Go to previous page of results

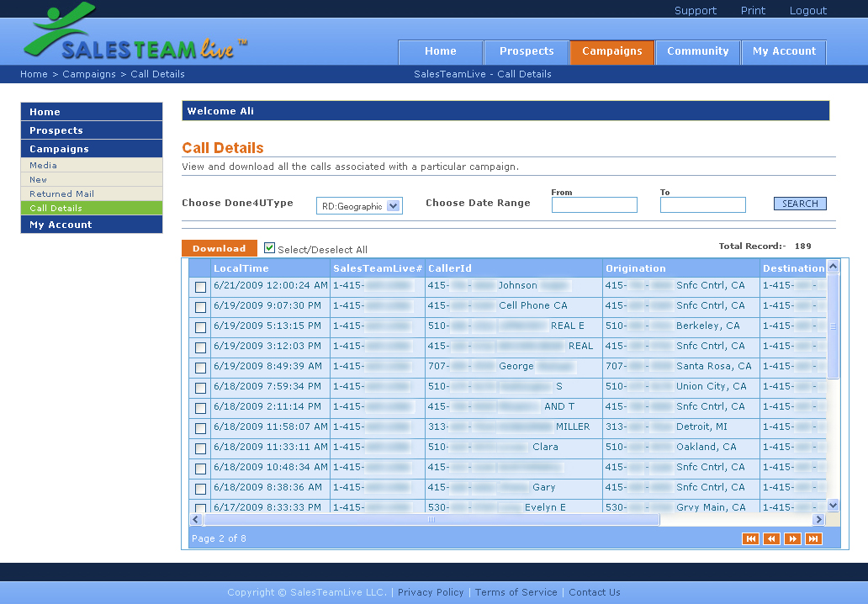pos(771,538)
